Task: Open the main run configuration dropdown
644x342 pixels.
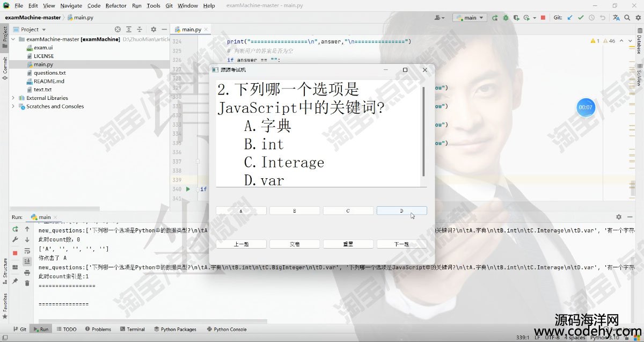Action: [470, 18]
